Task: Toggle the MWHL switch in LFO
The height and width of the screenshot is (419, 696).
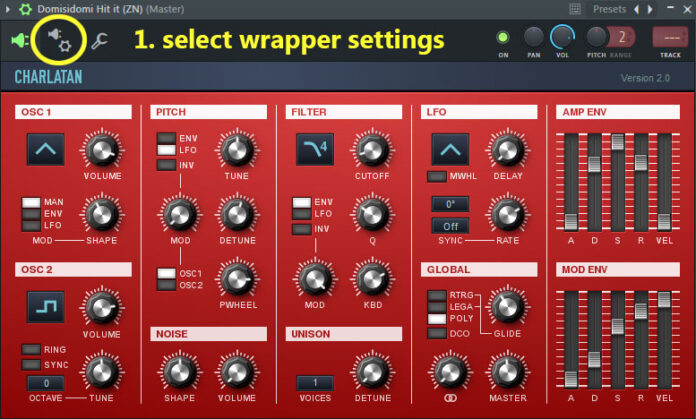Action: [437, 177]
